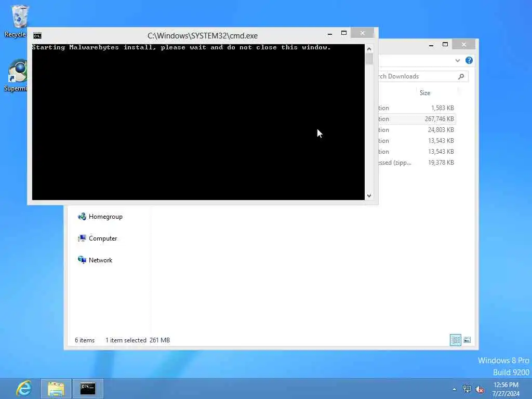Select the file sized 1,583 KB
The image size is (532, 399).
point(417,108)
